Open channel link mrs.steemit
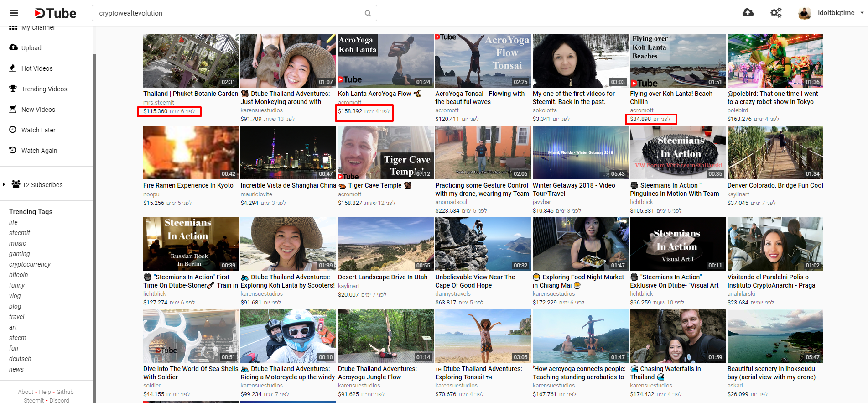Viewport: 868px width, 403px height. 159,103
